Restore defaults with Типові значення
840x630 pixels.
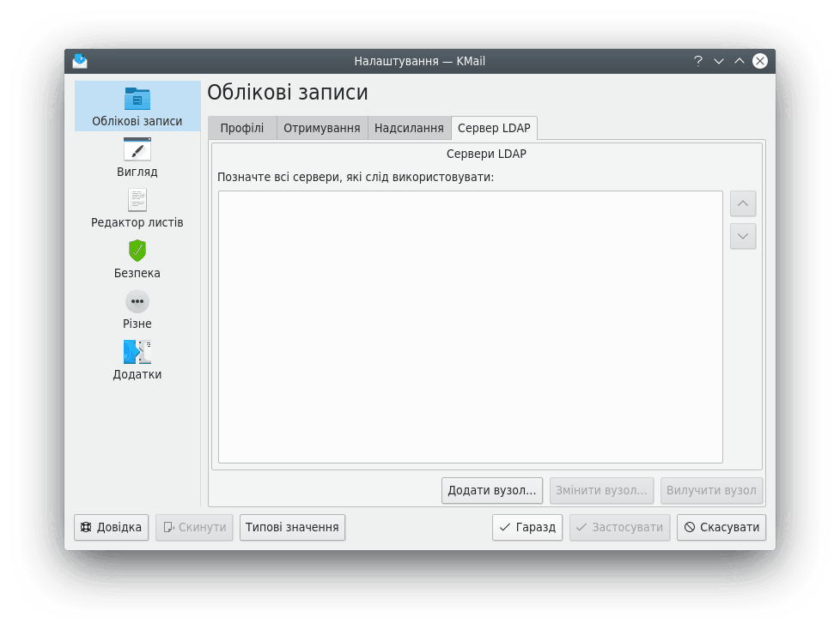point(292,527)
